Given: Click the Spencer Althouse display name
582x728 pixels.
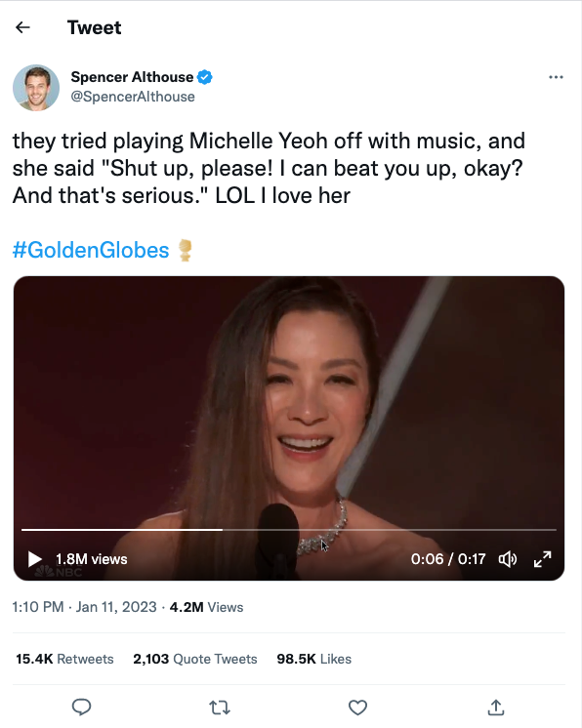Looking at the screenshot, I should pyautogui.click(x=132, y=77).
